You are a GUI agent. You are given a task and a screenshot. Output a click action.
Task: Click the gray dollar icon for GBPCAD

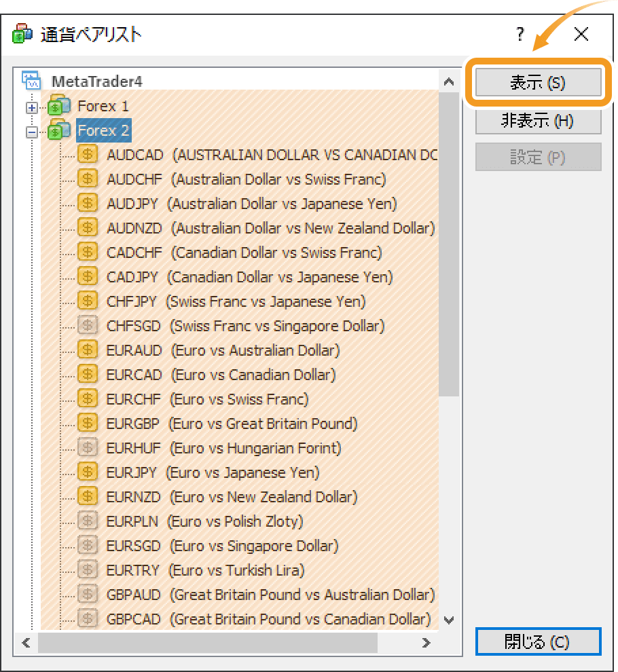pyautogui.click(x=88, y=618)
